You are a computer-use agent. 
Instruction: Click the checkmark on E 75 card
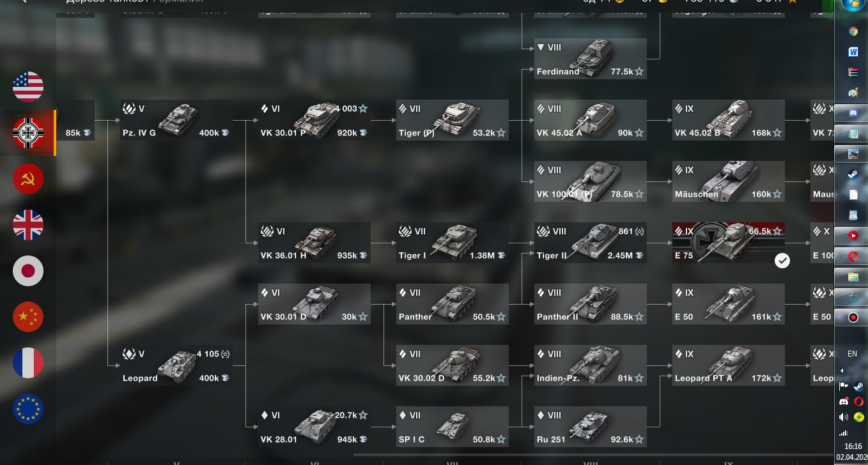782,261
